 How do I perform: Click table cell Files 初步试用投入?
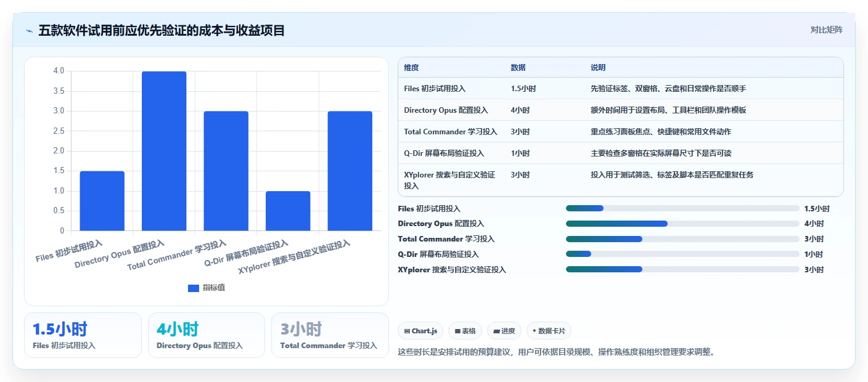point(435,89)
